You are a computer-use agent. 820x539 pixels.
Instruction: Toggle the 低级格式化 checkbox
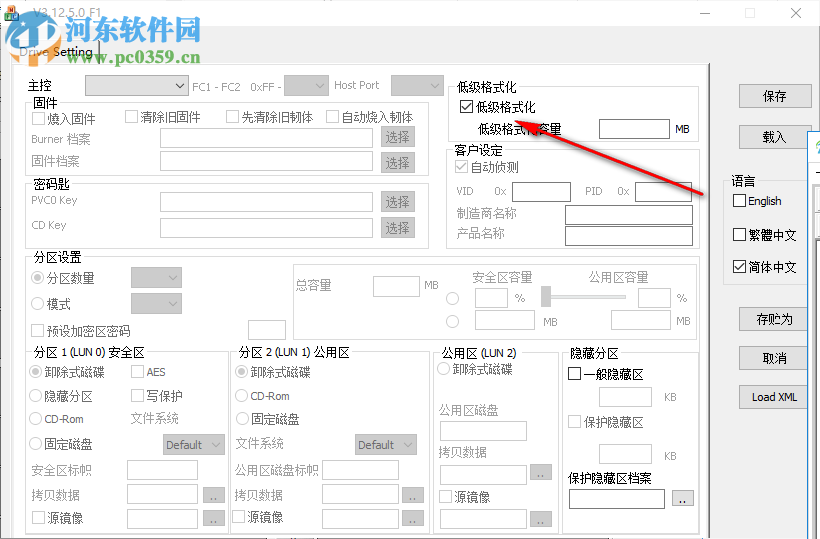[x=466, y=107]
